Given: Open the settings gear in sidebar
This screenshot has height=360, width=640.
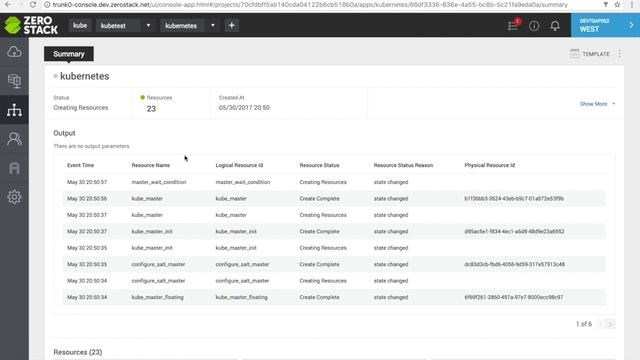Looking at the screenshot, I should (14, 197).
